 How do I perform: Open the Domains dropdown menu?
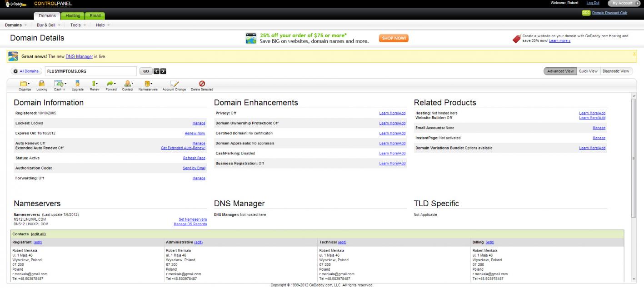[x=16, y=25]
